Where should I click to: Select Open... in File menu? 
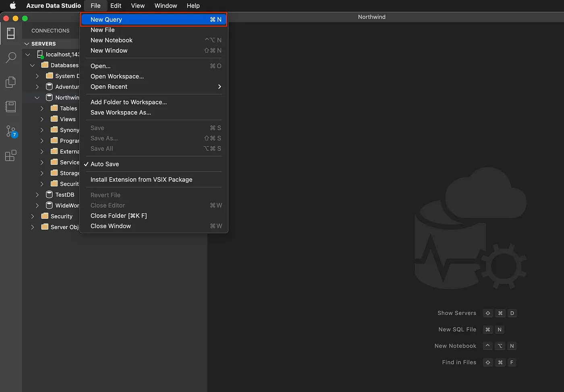pyautogui.click(x=154, y=66)
